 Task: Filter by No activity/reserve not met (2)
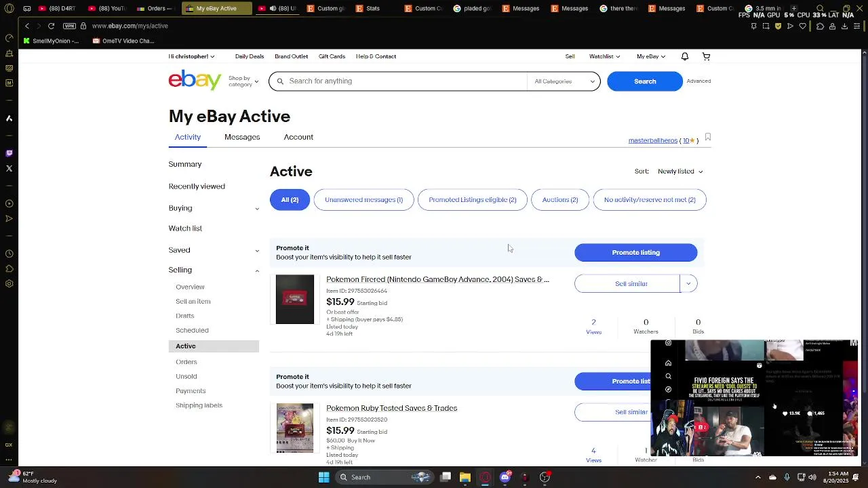click(x=650, y=199)
